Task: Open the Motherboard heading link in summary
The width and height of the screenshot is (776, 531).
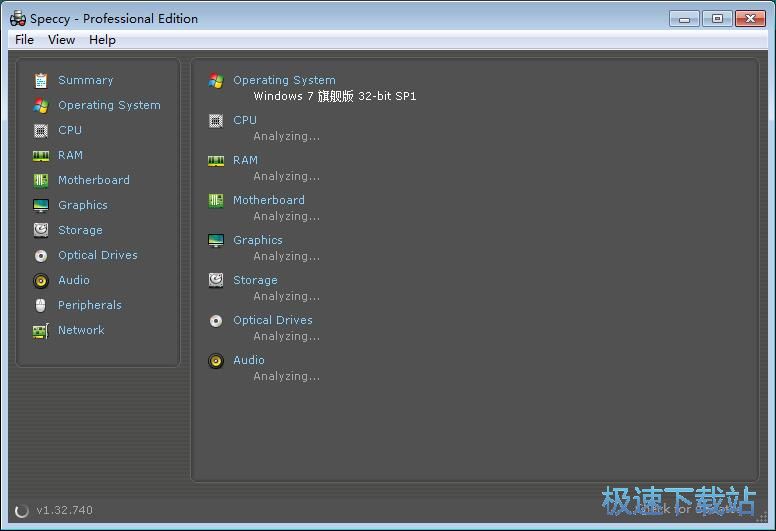Action: click(x=269, y=200)
